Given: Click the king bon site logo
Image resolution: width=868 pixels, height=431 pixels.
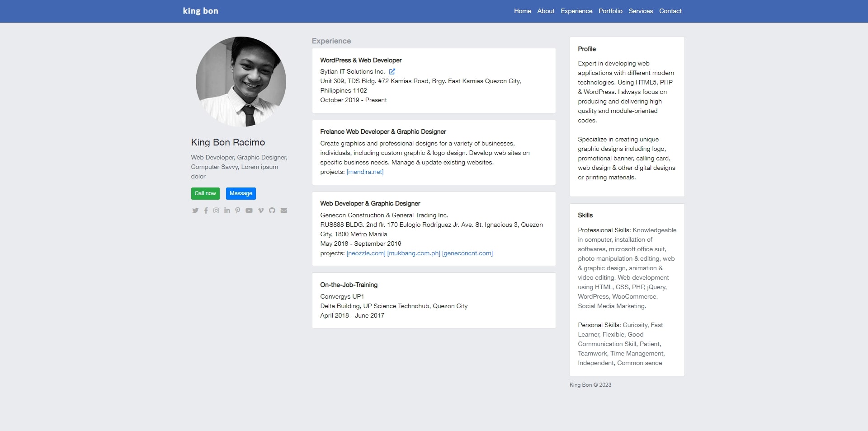Looking at the screenshot, I should coord(200,11).
